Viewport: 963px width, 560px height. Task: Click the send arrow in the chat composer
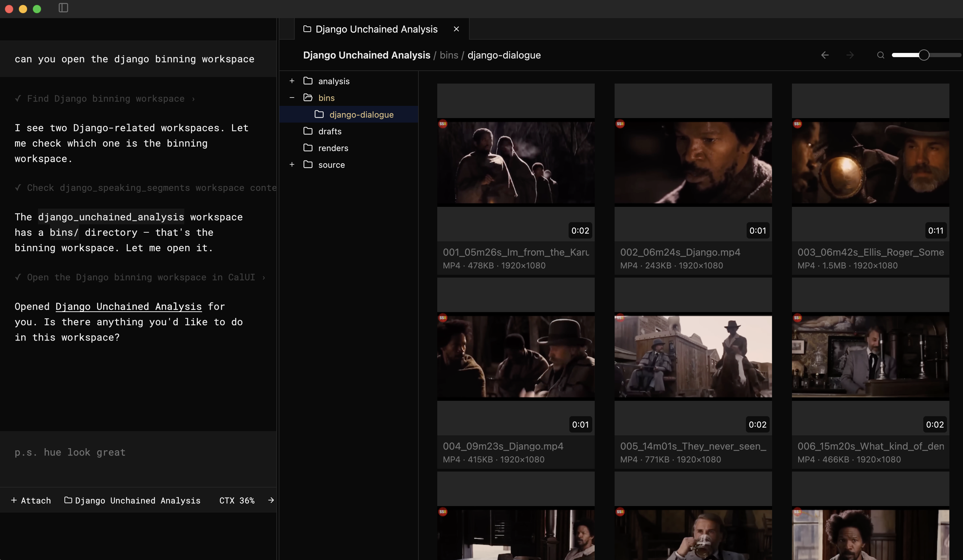click(271, 500)
